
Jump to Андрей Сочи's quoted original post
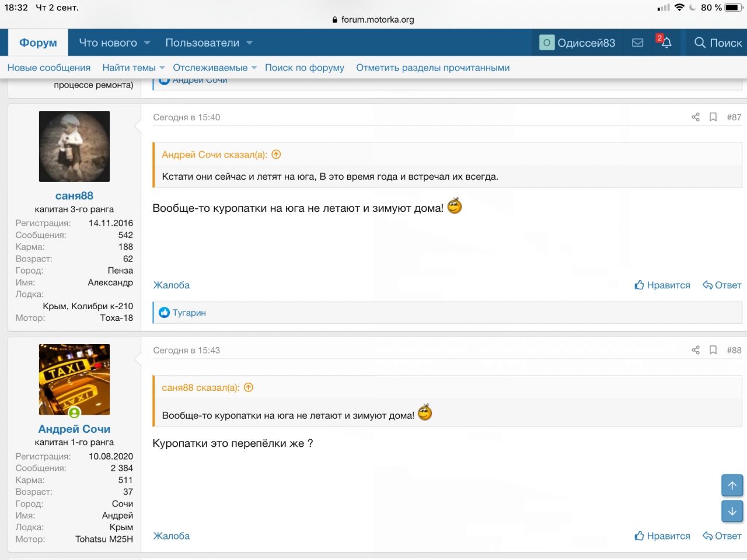point(277,155)
